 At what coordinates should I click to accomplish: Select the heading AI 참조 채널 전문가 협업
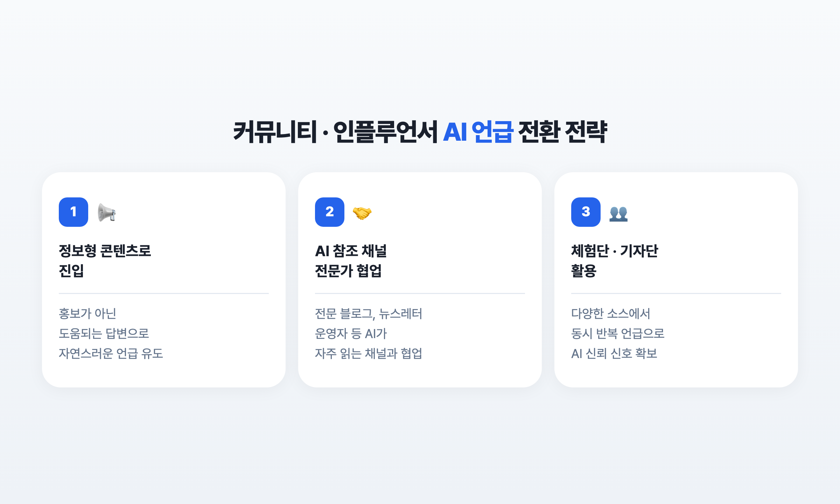tap(351, 261)
